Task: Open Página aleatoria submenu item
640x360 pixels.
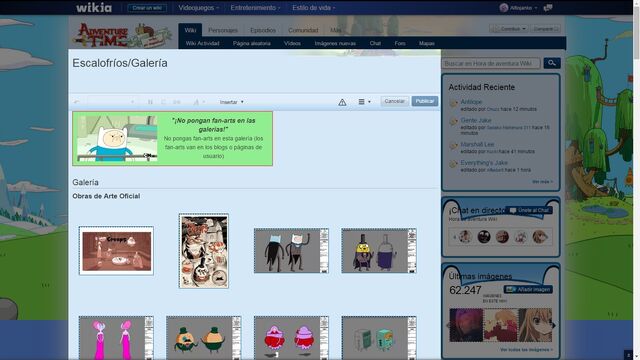Action: (x=252, y=43)
